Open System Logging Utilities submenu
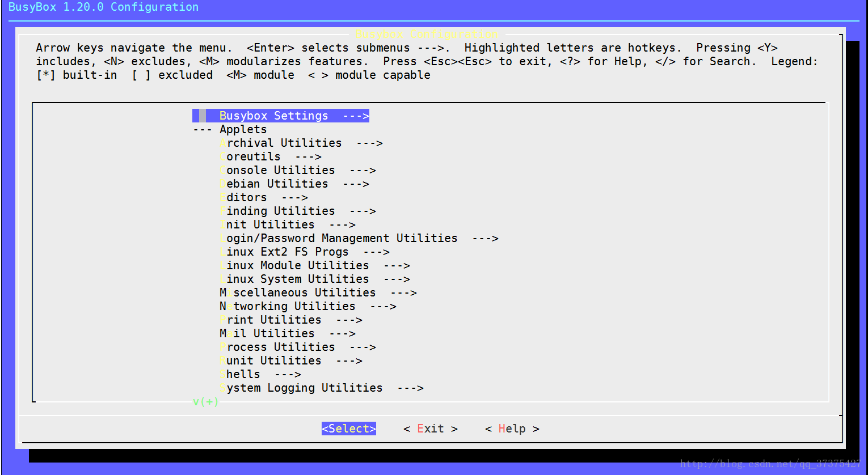868x475 pixels. point(322,388)
